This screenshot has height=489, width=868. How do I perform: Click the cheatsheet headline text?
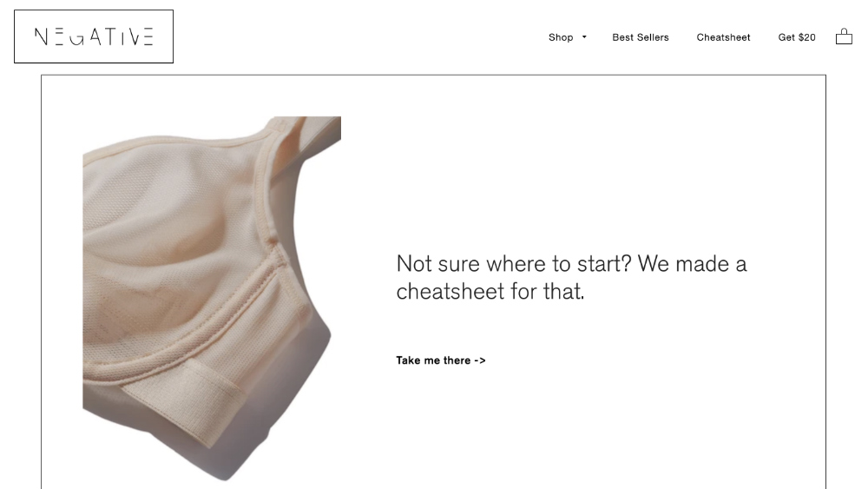pos(571,277)
